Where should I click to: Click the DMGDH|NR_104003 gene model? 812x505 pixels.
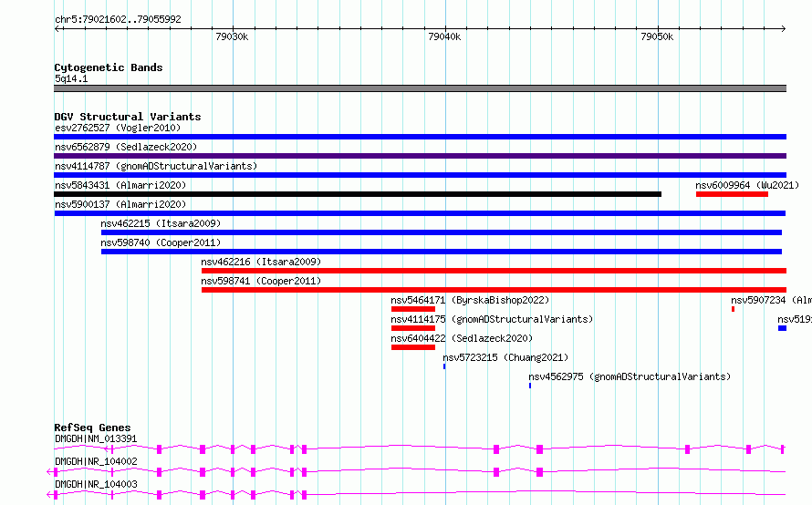click(x=416, y=495)
